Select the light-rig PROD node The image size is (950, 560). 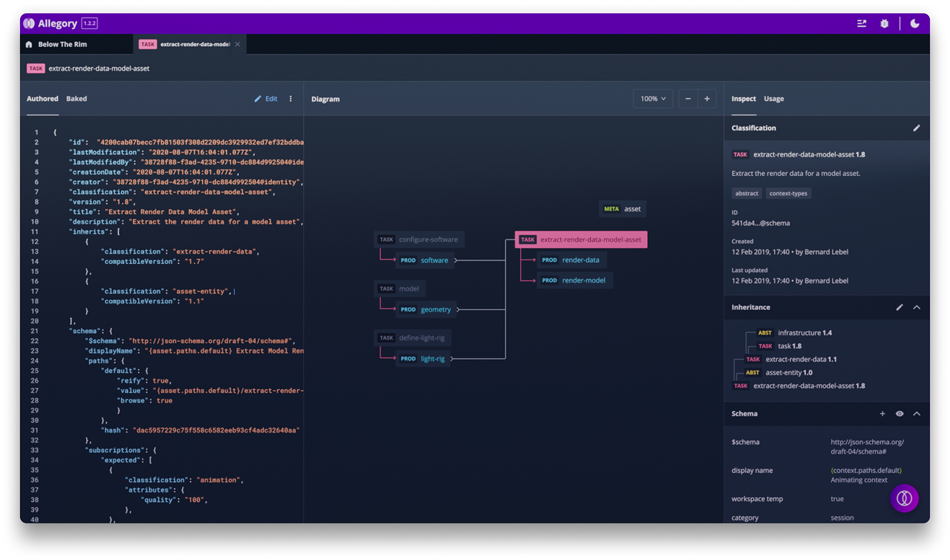click(x=423, y=359)
